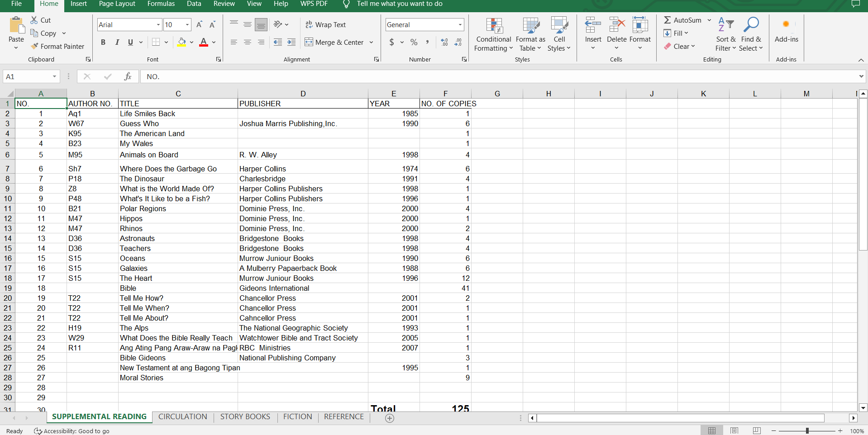Open the Font size dropdown

tap(187, 24)
